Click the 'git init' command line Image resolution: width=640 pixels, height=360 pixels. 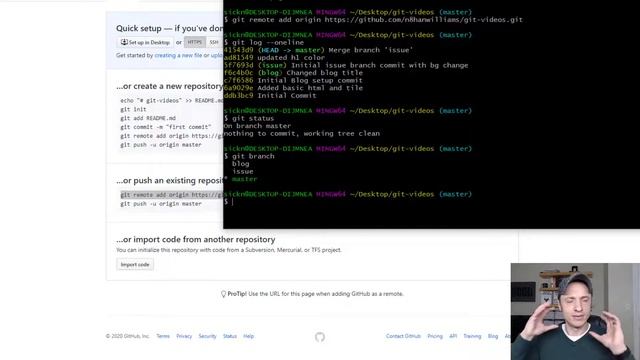(133, 109)
